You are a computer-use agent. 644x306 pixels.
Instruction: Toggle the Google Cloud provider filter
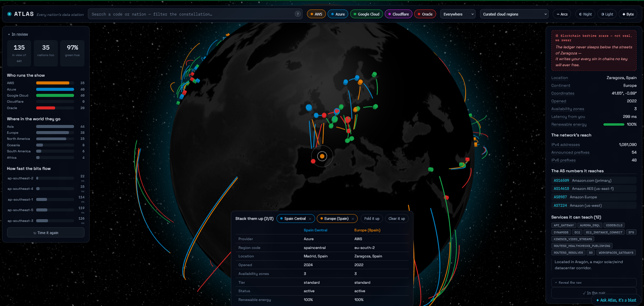[x=366, y=14]
